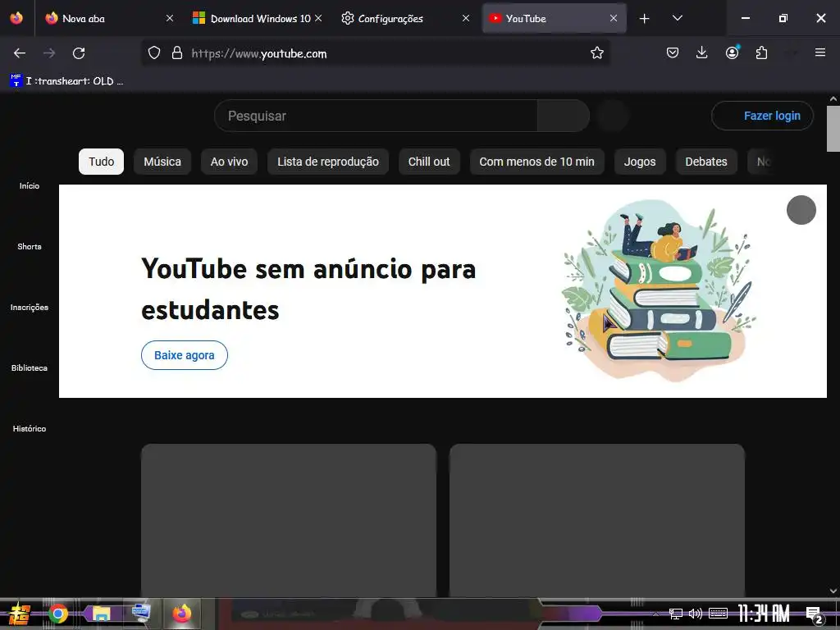Close the Nova aba tab
The image size is (840, 630).
coord(170,18)
